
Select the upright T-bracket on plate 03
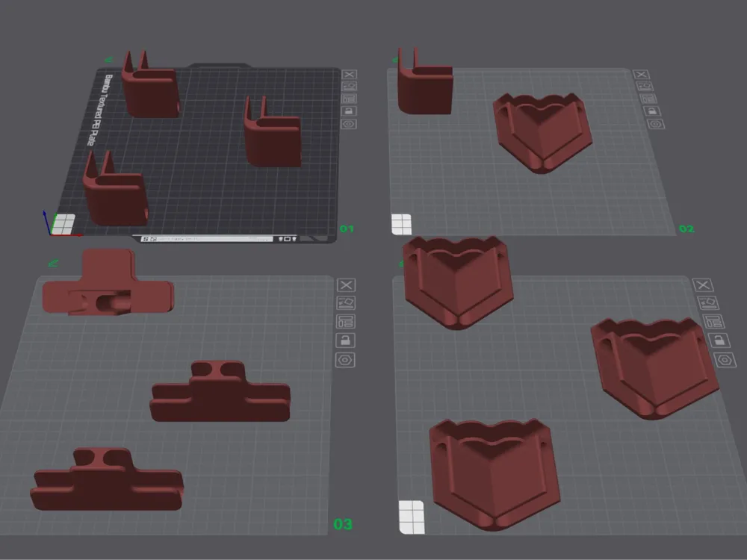pos(108,281)
